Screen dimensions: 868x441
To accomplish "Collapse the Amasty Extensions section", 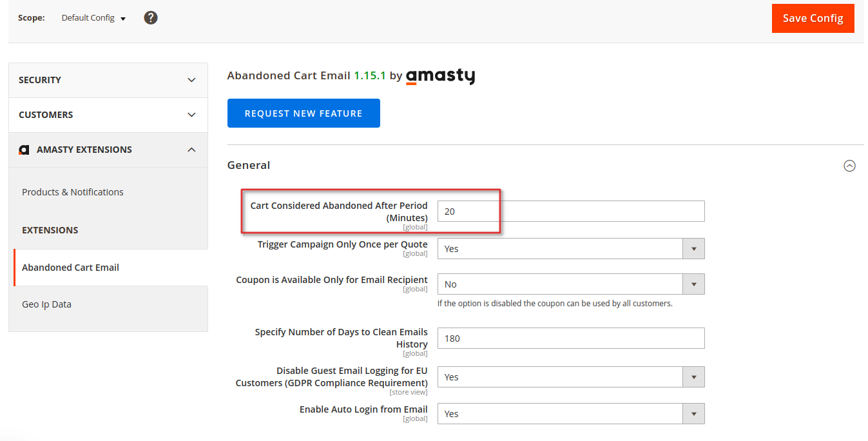I will [x=108, y=150].
